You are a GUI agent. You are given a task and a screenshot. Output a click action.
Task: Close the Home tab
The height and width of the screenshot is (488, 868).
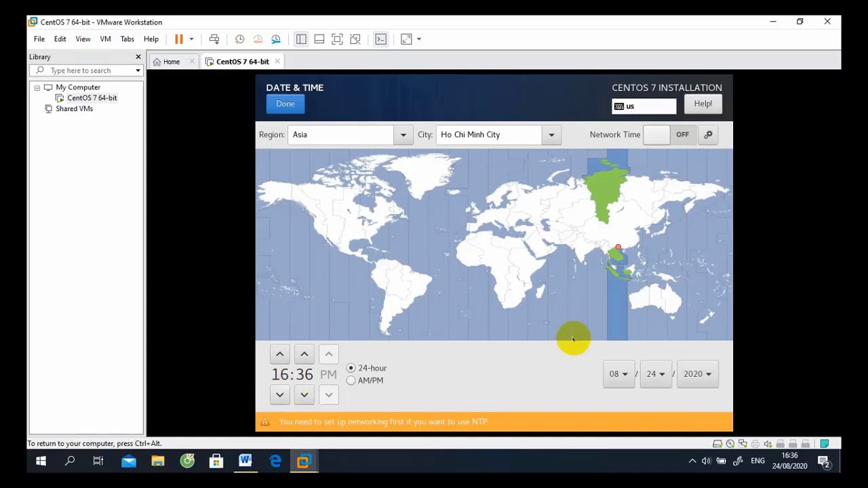coord(192,62)
